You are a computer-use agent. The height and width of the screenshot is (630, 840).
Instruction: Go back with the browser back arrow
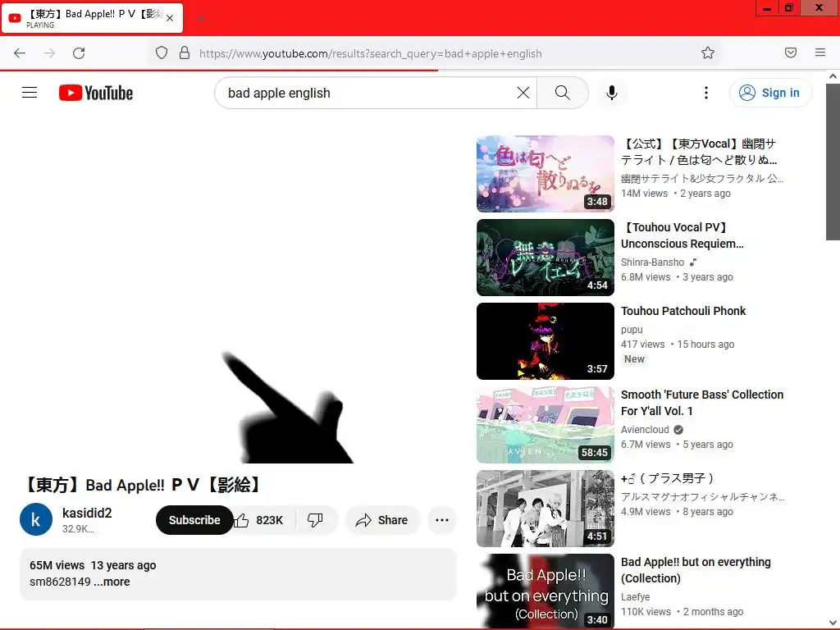20,53
